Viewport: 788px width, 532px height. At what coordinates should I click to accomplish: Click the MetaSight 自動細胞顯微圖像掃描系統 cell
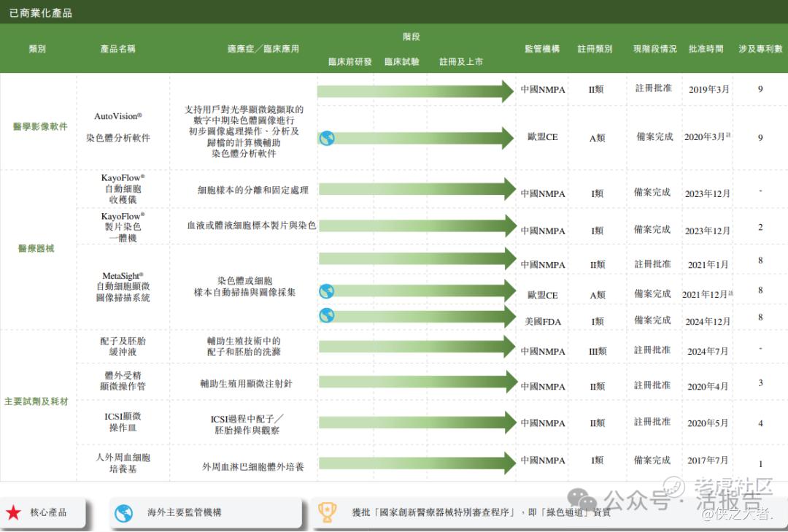(x=123, y=287)
